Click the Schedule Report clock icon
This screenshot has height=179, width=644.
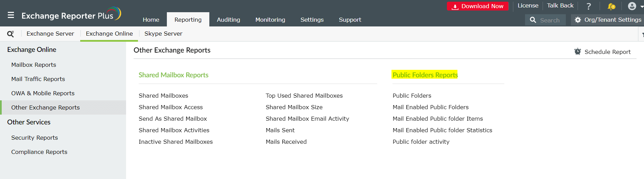click(x=577, y=52)
